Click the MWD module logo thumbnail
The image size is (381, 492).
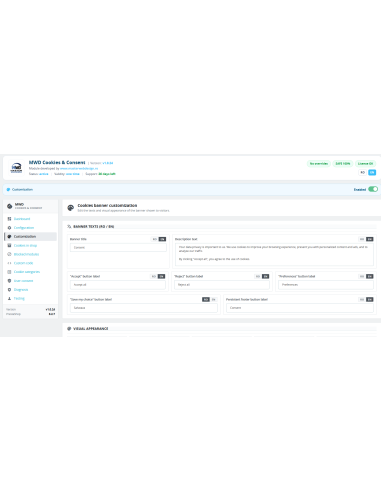pos(16,168)
